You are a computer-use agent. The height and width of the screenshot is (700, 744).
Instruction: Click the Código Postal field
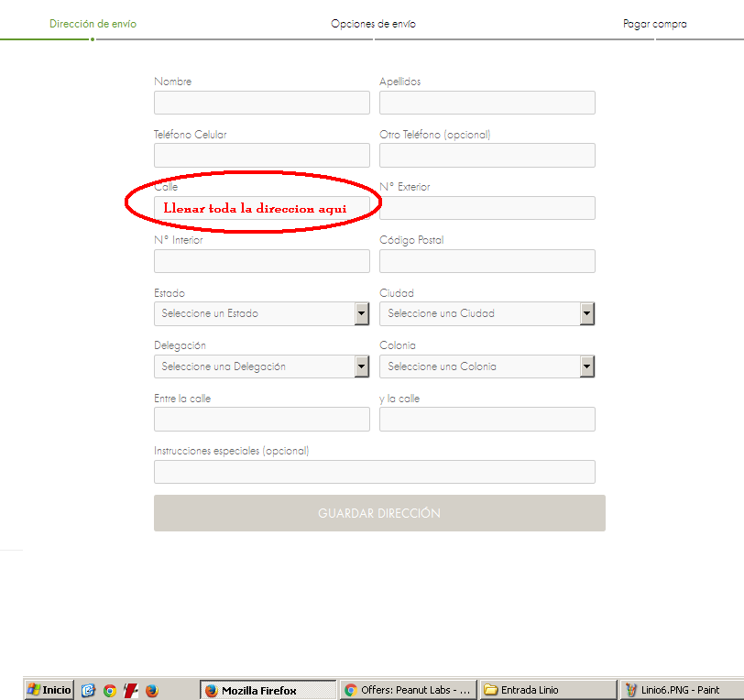click(487, 261)
